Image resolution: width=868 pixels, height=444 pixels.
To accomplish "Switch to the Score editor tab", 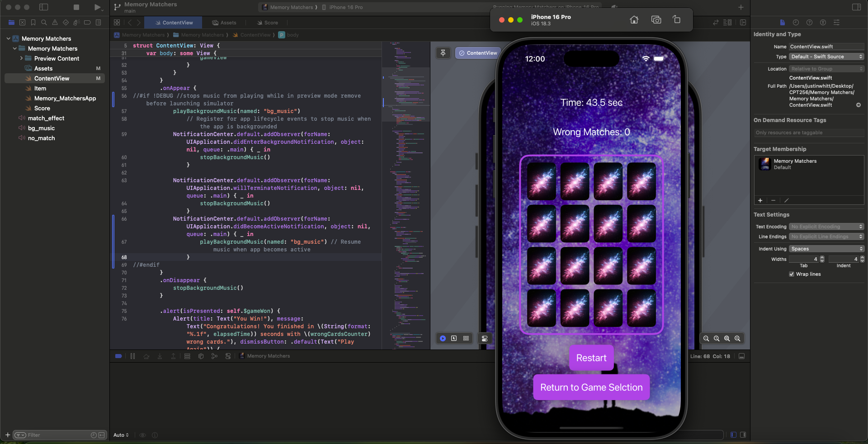I will coord(267,23).
